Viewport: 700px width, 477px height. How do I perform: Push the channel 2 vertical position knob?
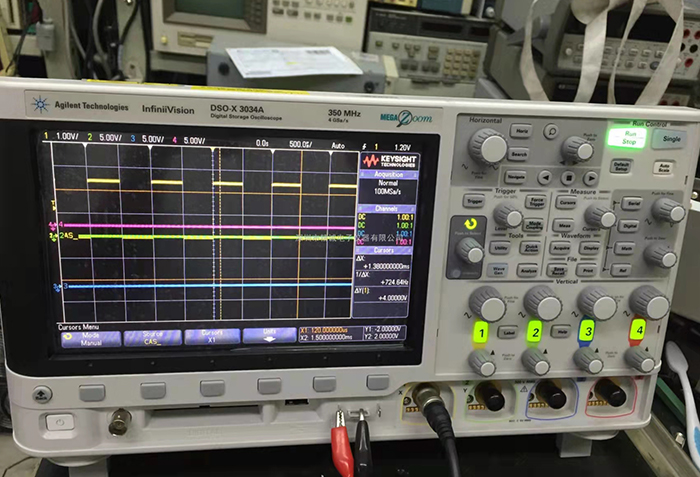click(536, 361)
